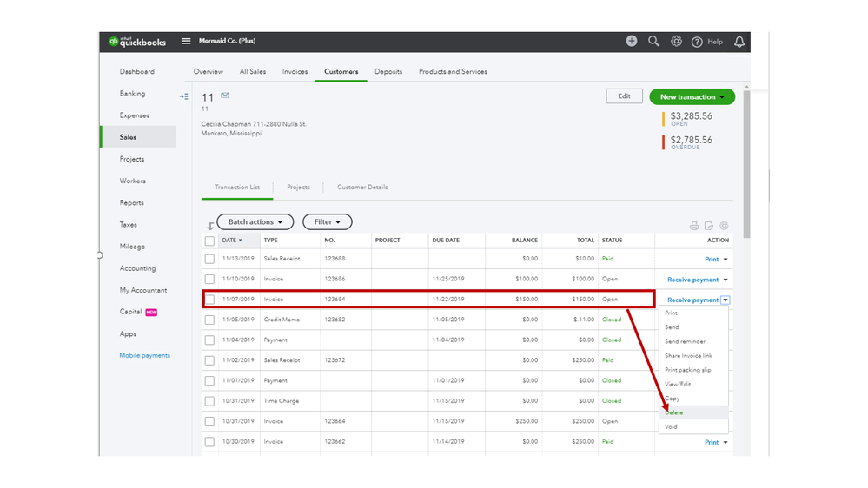The width and height of the screenshot is (868, 488).
Task: Click the email envelope icon beside customer name
Action: (225, 96)
